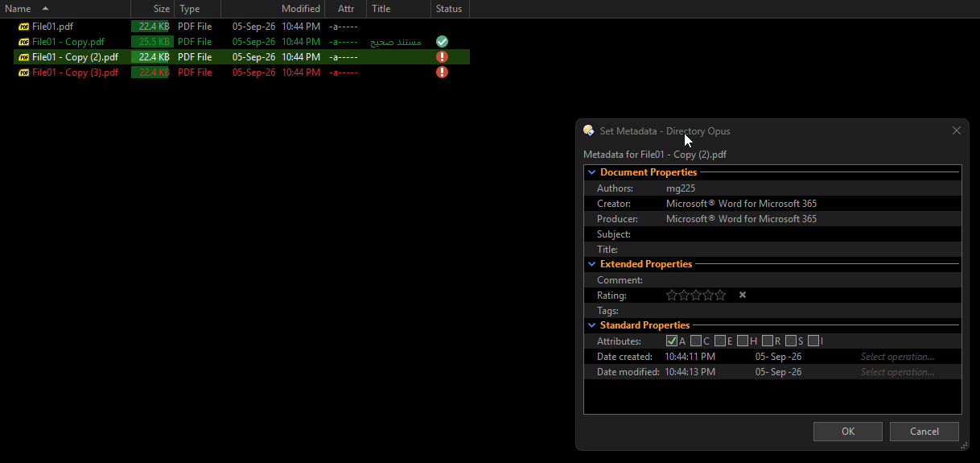980x463 pixels.
Task: Set rating to three stars
Action: (696, 295)
